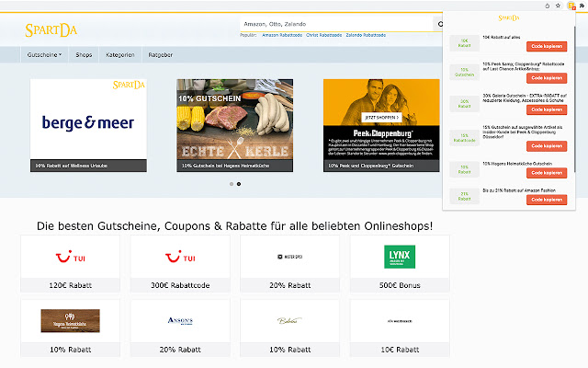588x368 pixels.
Task: Click the SpartDa logo in page header
Action: 51,30
